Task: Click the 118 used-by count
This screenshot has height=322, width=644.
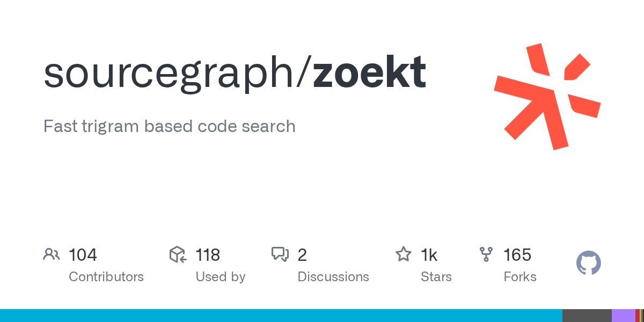Action: coord(208,255)
